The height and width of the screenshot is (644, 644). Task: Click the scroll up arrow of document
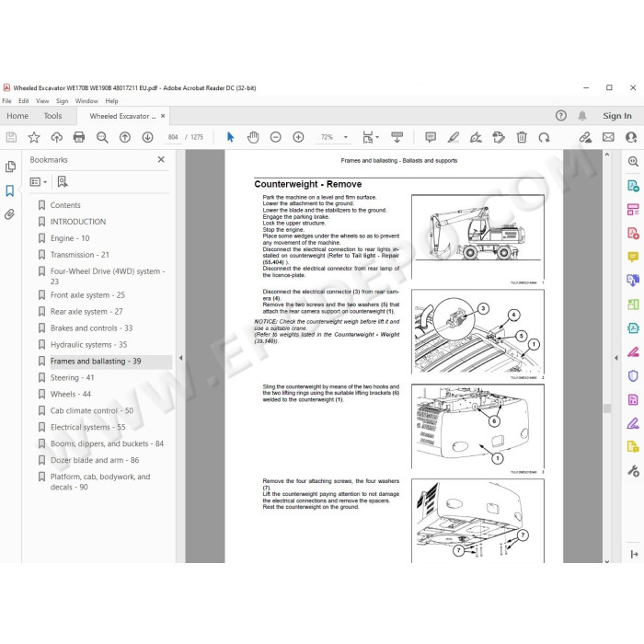point(606,155)
